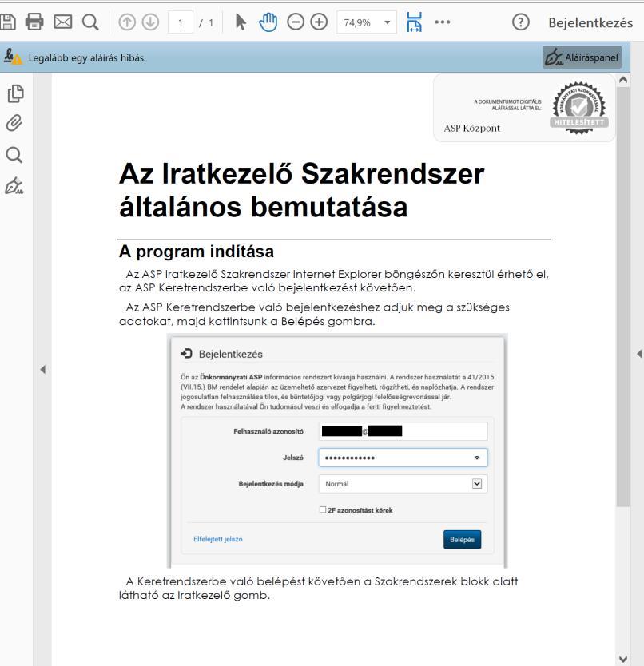644x666 pixels.
Task: Click the Elfelejtett jelszó link
Action: click(217, 539)
